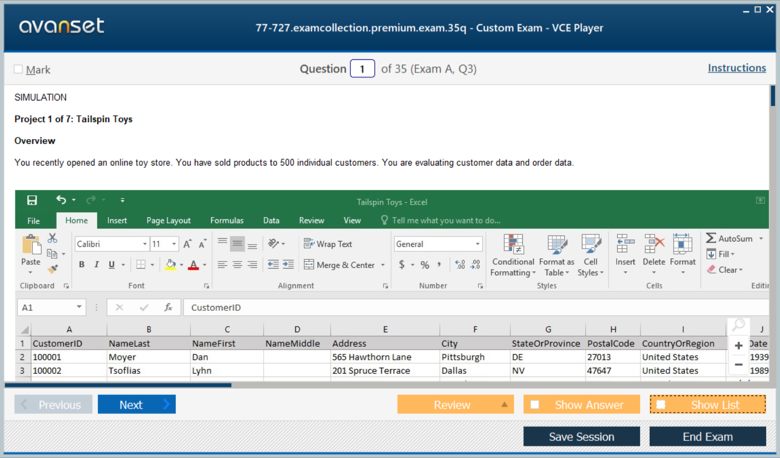780x458 pixels.
Task: Switch to the Formulas ribbon tab
Action: tap(226, 221)
